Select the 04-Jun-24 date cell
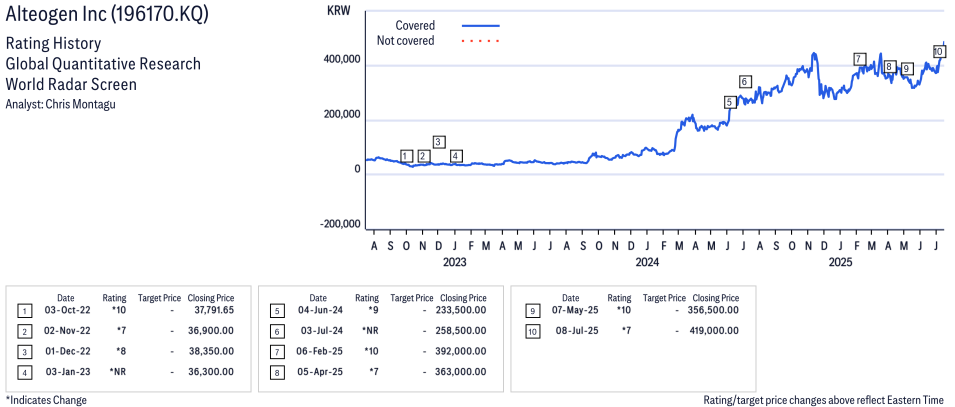 click(x=318, y=311)
